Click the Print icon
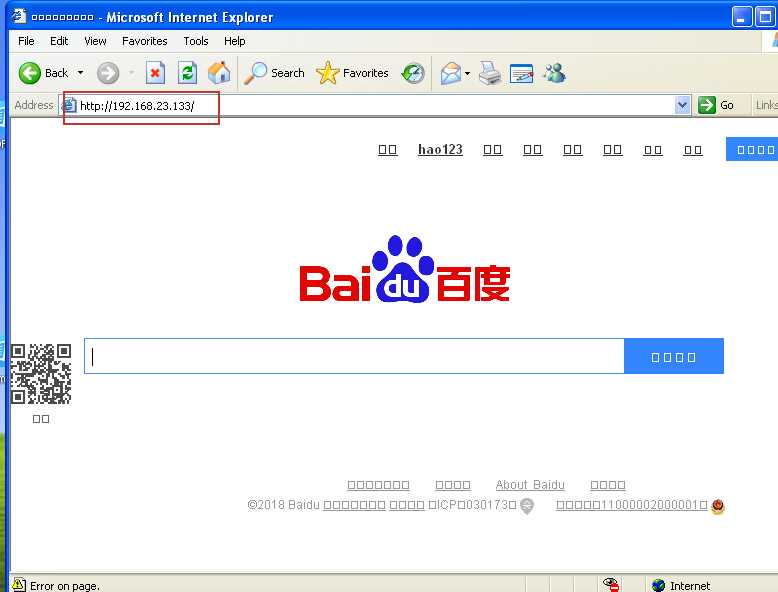Viewport: 778px width, 592px height. click(490, 73)
